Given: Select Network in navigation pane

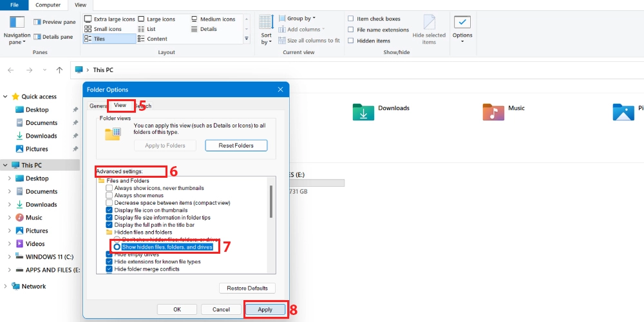Looking at the screenshot, I should [29, 287].
